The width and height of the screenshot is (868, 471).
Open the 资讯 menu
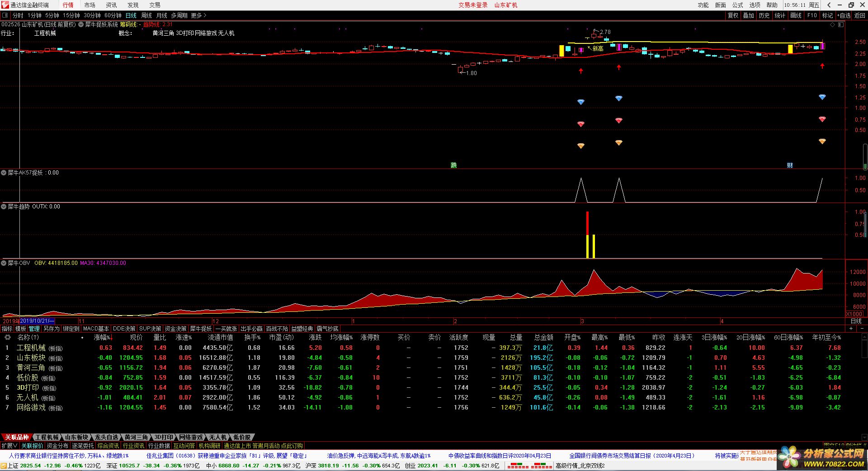click(x=111, y=5)
